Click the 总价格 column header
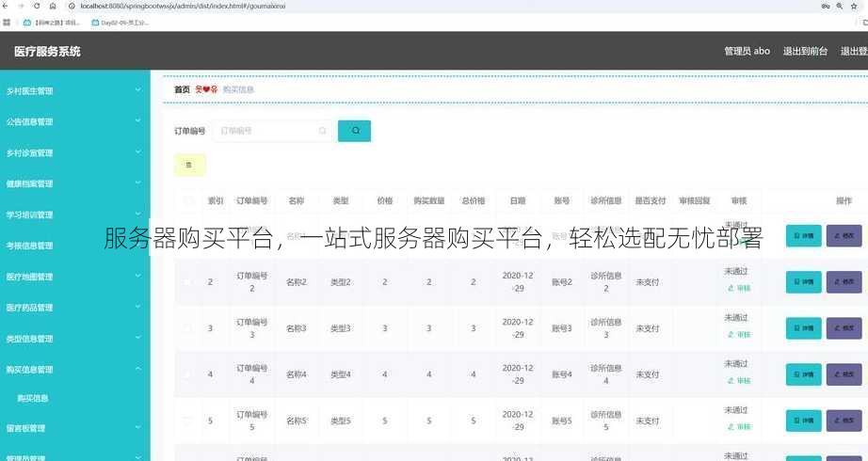Image resolution: width=868 pixels, height=461 pixels. [x=474, y=201]
